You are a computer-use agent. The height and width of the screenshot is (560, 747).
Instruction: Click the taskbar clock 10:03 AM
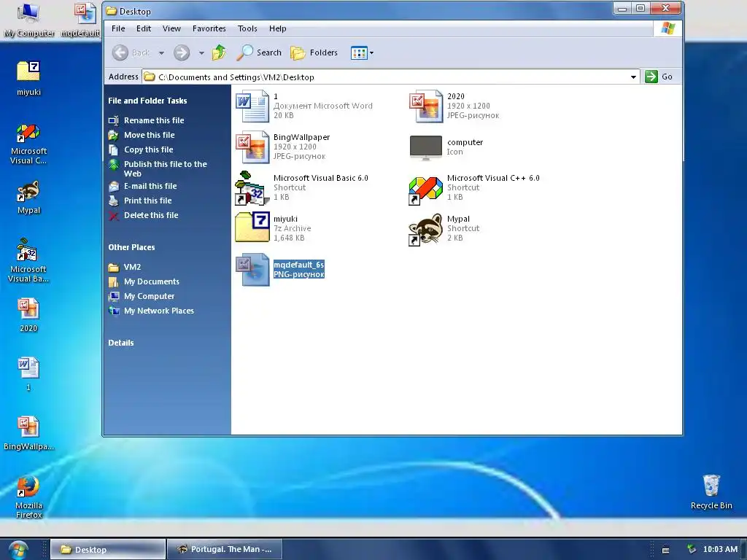[x=720, y=550]
